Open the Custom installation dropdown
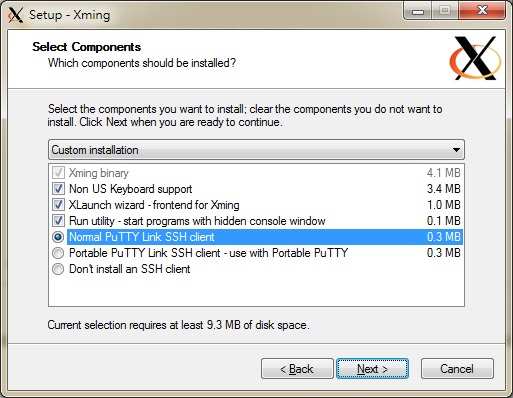This screenshot has height=398, width=513. [x=256, y=150]
